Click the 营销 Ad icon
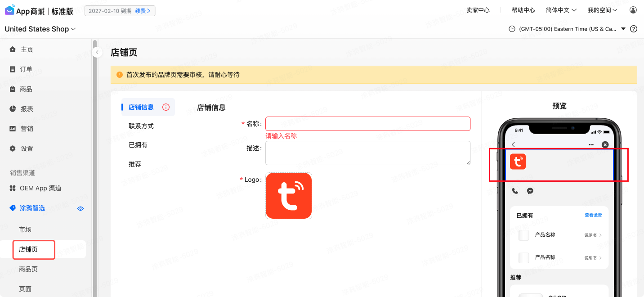This screenshot has height=297, width=644. (13, 129)
